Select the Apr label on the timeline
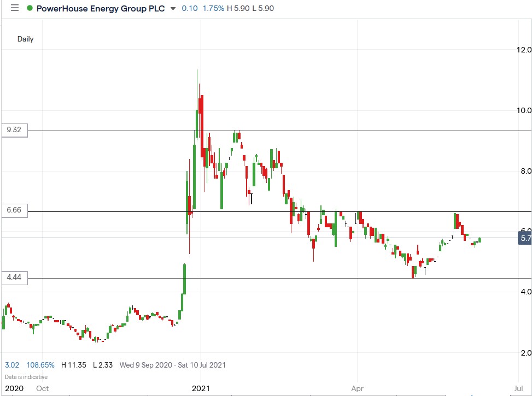This screenshot has width=532, height=396. tap(358, 388)
